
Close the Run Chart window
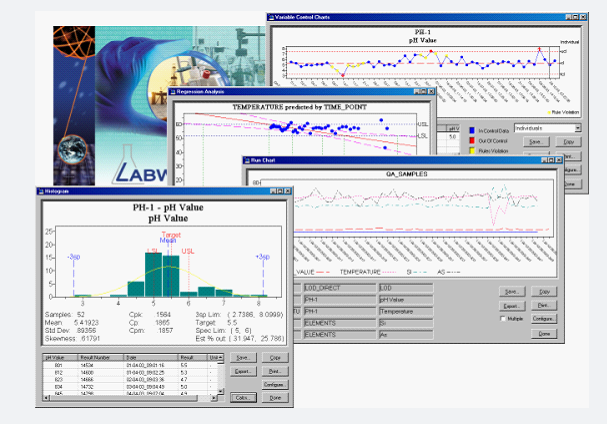point(559,160)
